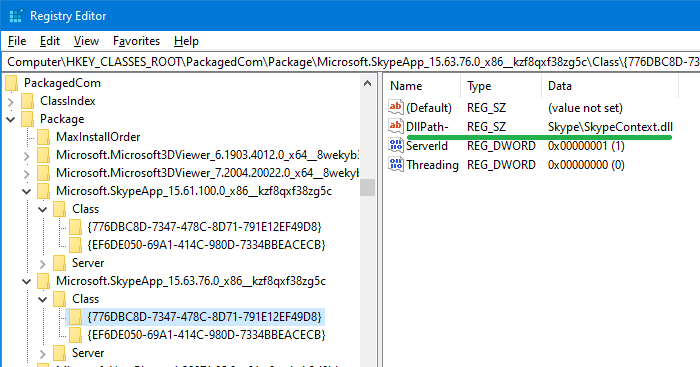700x367 pixels.
Task: Select the (Default) string value icon
Action: pos(396,107)
